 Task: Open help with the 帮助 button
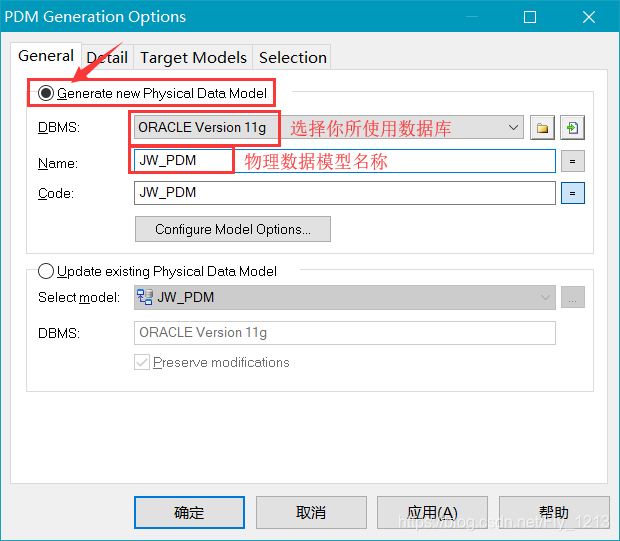[x=554, y=513]
